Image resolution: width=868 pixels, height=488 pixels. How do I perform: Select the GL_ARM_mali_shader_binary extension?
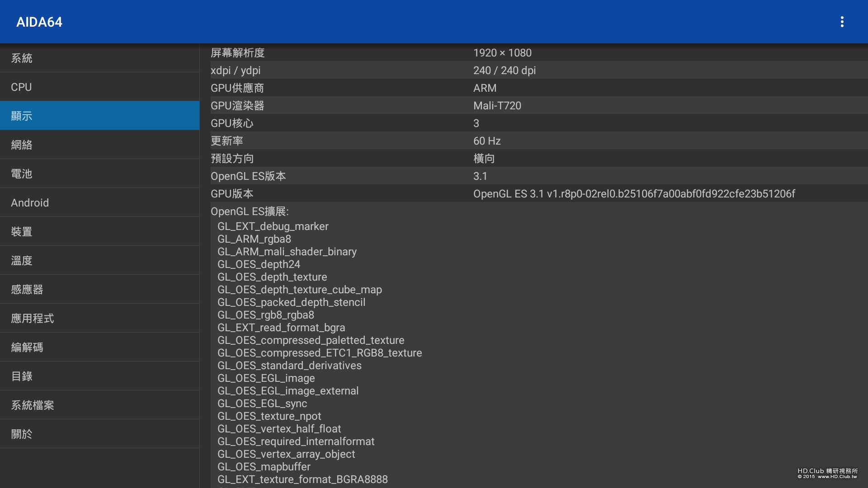pos(287,252)
